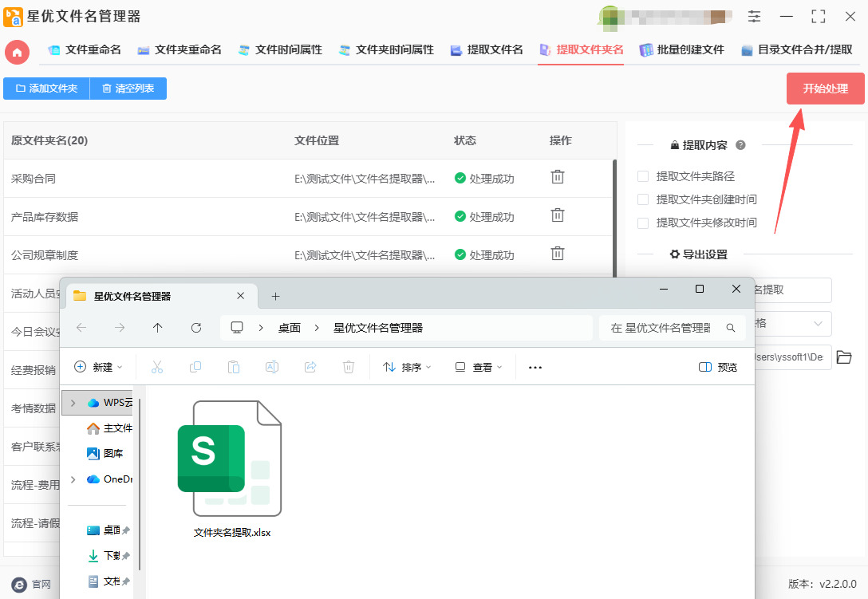Click the 提取内容 help question mark icon
The width and height of the screenshot is (868, 599).
740,145
